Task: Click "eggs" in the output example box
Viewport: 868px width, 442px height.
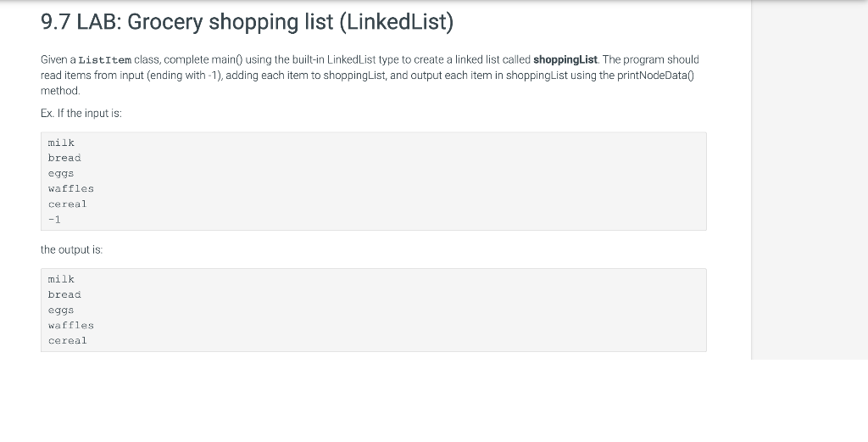Action: pyautogui.click(x=61, y=310)
